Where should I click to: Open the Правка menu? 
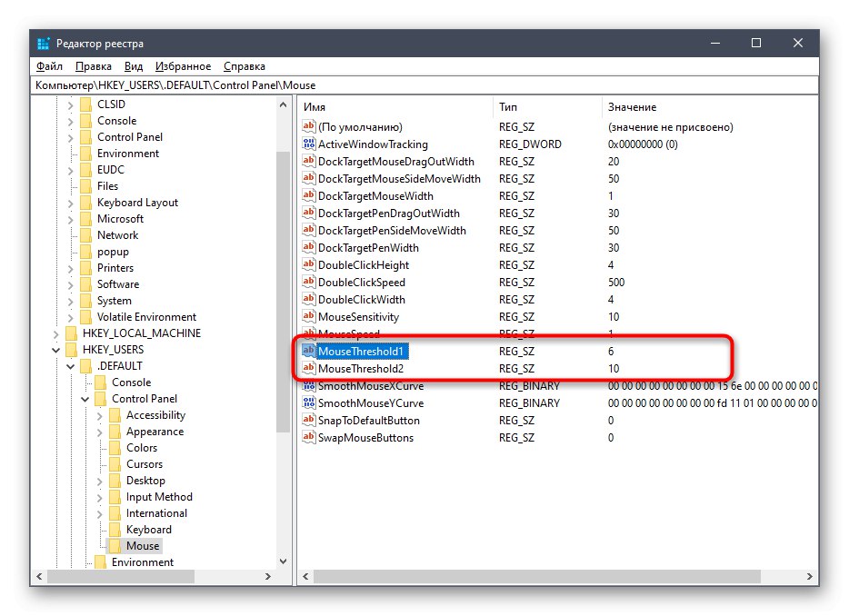[x=93, y=66]
